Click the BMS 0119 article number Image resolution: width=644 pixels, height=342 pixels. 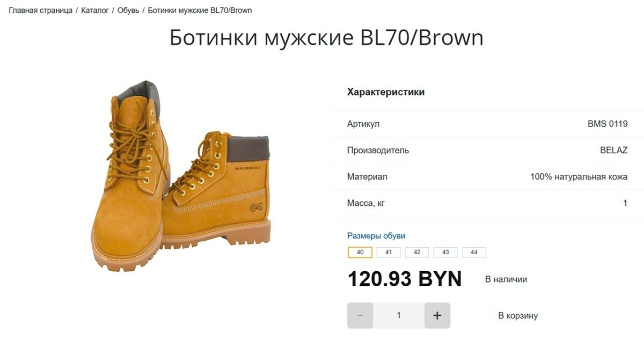(x=608, y=124)
